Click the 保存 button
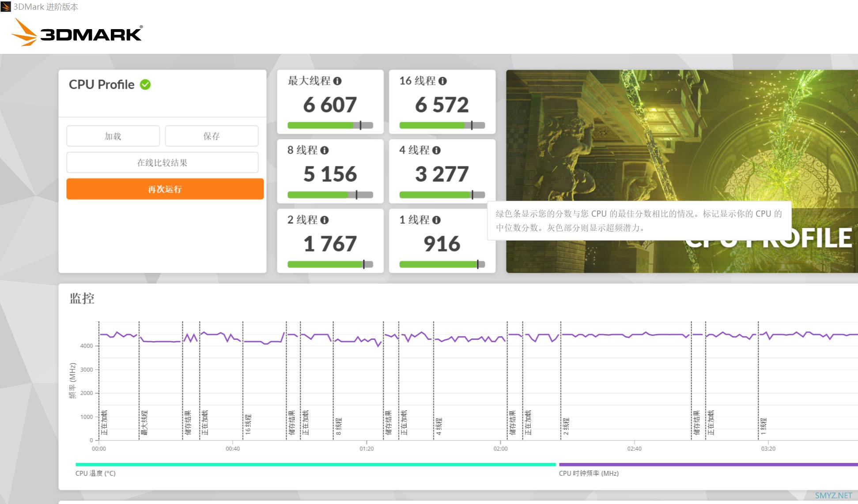 tap(212, 136)
